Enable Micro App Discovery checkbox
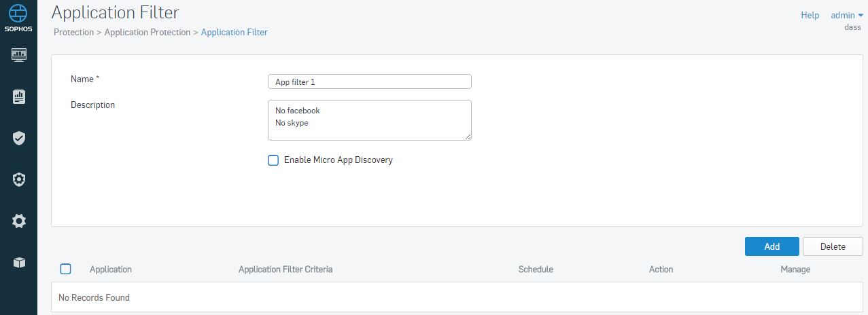Image resolution: width=868 pixels, height=315 pixels. coord(273,160)
